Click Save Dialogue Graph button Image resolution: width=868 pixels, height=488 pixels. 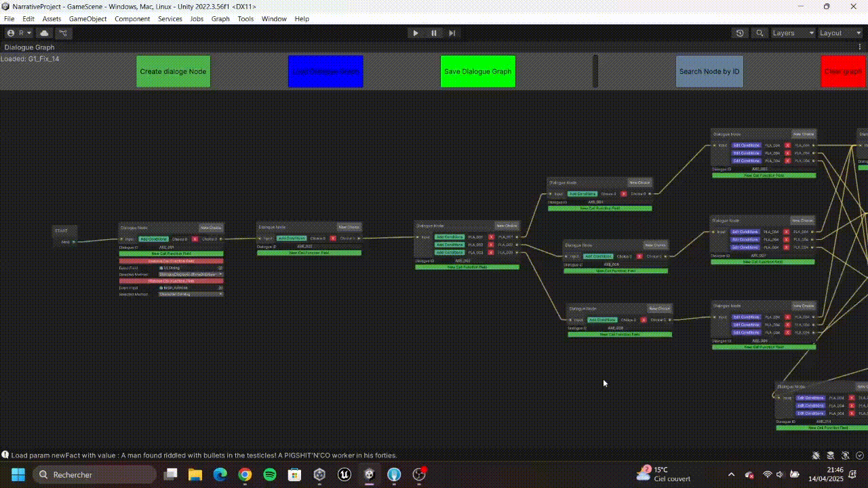pos(478,71)
